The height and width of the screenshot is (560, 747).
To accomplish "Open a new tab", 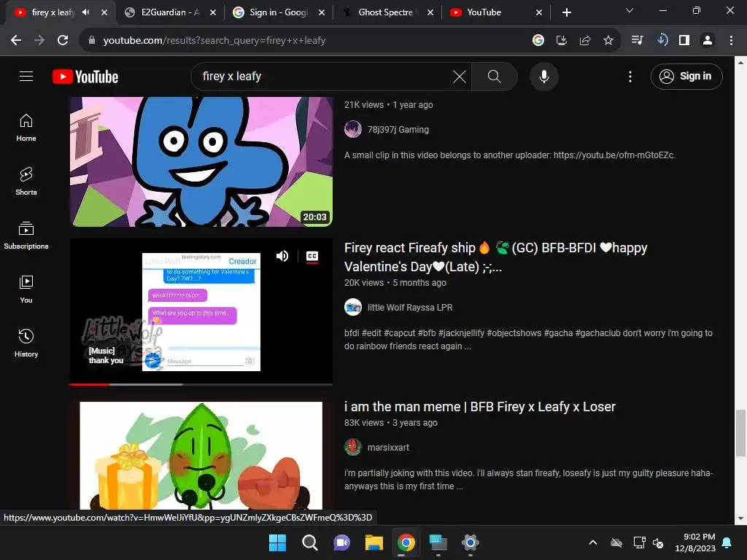I will [566, 12].
